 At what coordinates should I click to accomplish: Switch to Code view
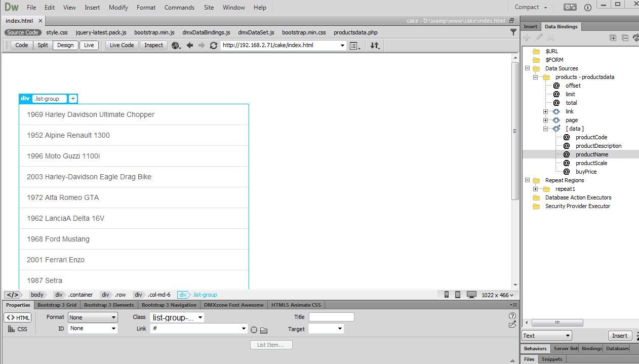click(22, 45)
